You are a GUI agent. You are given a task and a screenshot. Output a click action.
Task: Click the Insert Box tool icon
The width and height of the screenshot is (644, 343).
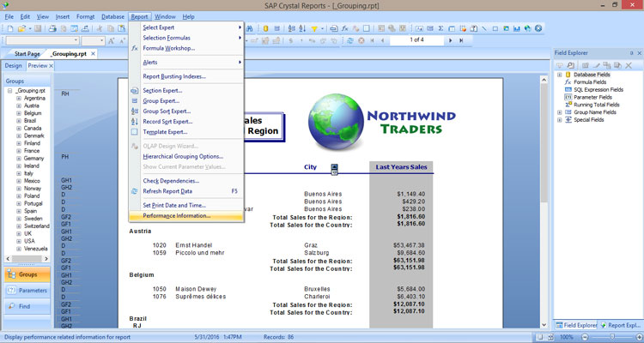click(495, 28)
